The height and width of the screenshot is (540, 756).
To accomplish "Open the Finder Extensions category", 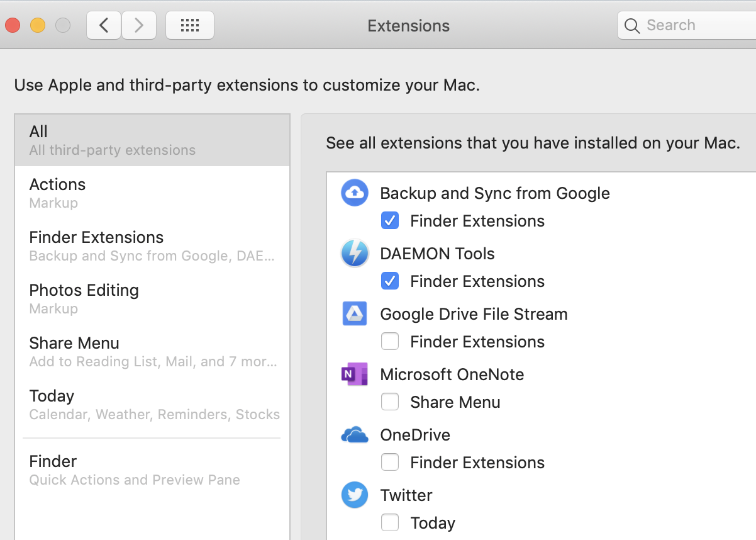I will (152, 245).
